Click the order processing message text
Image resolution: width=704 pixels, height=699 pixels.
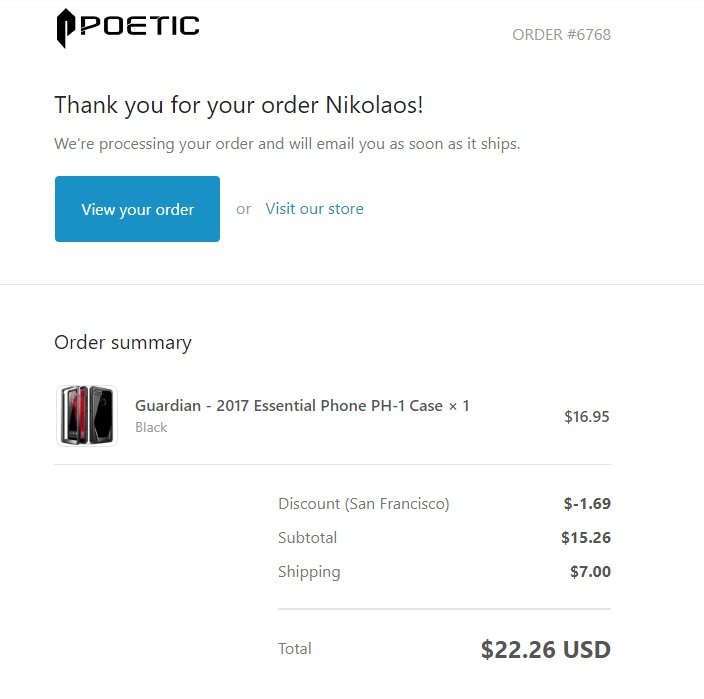pyautogui.click(x=287, y=144)
